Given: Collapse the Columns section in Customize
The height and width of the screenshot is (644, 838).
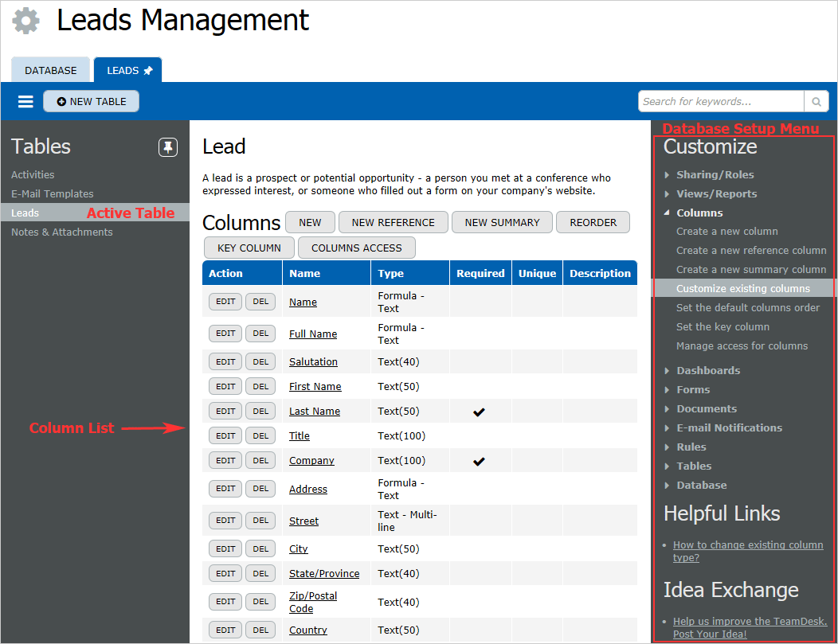Looking at the screenshot, I should (699, 213).
